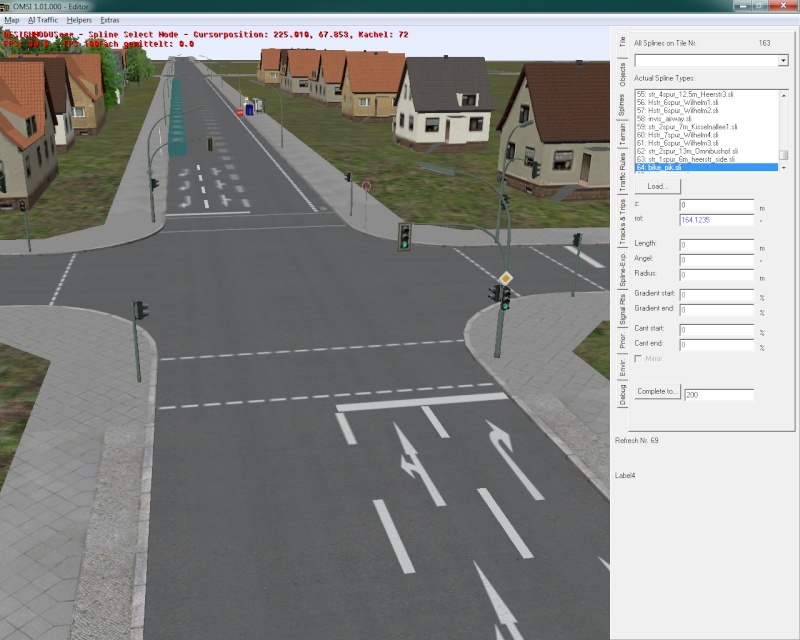800x640 pixels.
Task: Select the highlighted 64: bike_pik.sli entry
Action: [707, 167]
